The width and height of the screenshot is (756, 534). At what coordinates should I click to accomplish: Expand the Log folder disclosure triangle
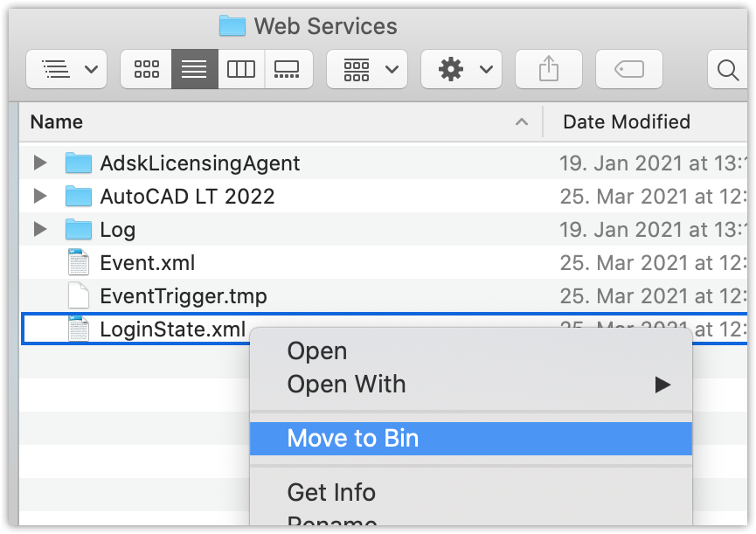tap(39, 230)
